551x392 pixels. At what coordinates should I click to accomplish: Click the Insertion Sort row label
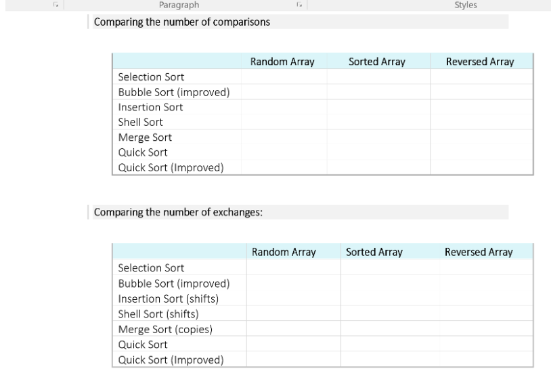[x=150, y=107]
